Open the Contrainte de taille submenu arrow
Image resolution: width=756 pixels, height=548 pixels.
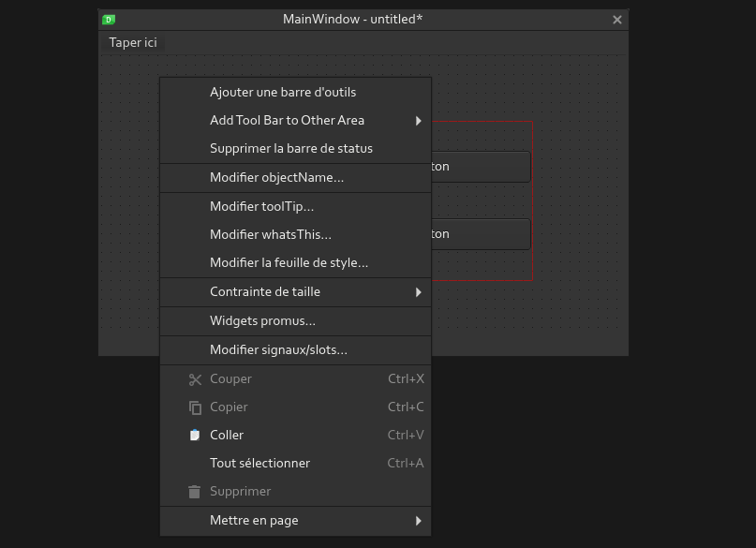(419, 291)
